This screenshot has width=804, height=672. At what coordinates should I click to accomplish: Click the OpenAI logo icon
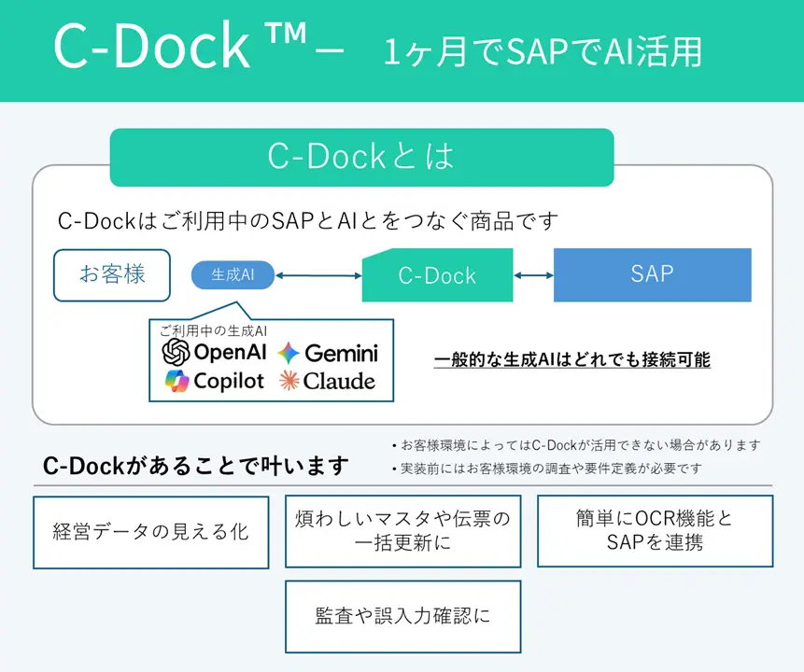pos(176,353)
